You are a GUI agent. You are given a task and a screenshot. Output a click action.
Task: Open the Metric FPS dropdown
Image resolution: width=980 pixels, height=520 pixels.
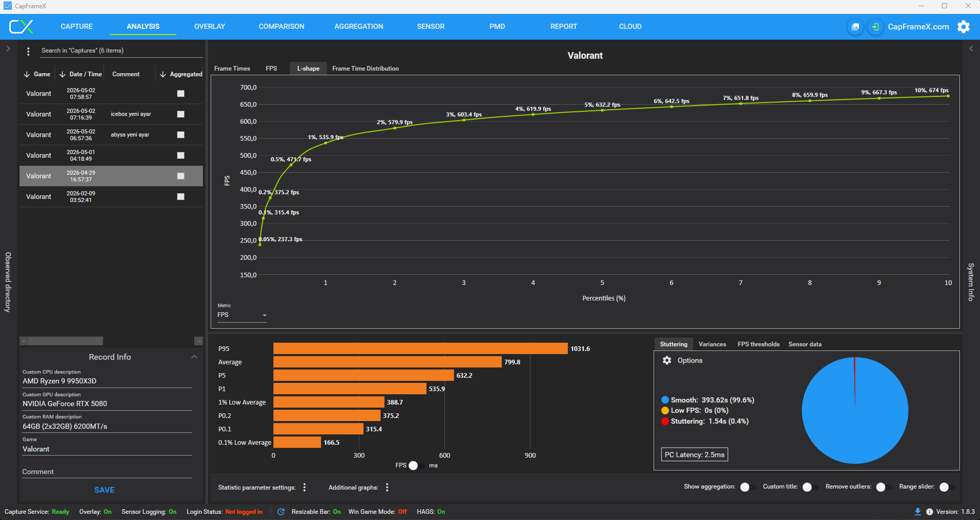(x=242, y=315)
